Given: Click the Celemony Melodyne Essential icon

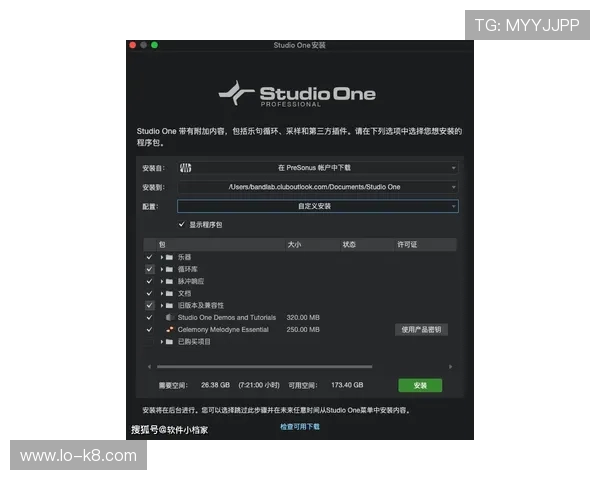Looking at the screenshot, I should tap(170, 330).
